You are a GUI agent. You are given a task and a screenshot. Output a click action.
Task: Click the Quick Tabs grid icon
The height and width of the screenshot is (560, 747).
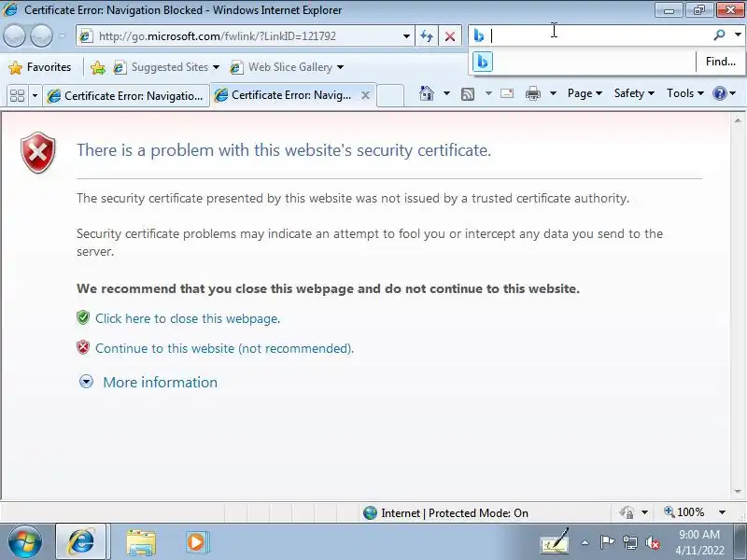pyautogui.click(x=17, y=95)
